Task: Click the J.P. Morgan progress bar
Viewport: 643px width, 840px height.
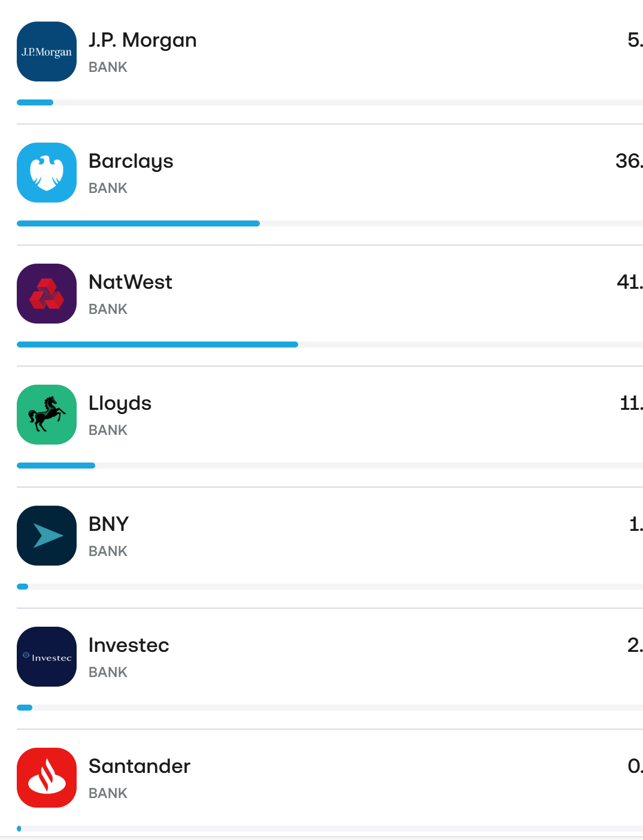Action: [x=330, y=102]
